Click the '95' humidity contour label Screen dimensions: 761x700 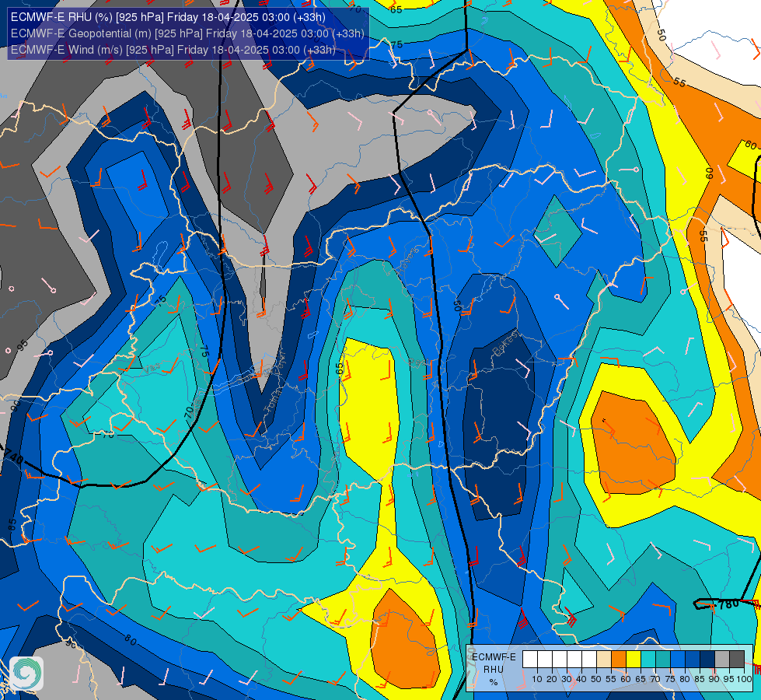pyautogui.click(x=23, y=346)
